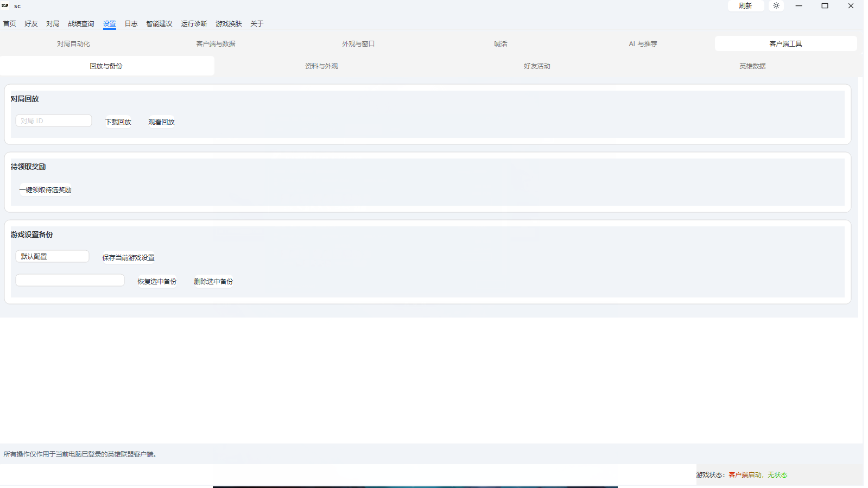Click 保存当前游戏设置
Screen dimensions: 868x488
pyautogui.click(x=129, y=258)
